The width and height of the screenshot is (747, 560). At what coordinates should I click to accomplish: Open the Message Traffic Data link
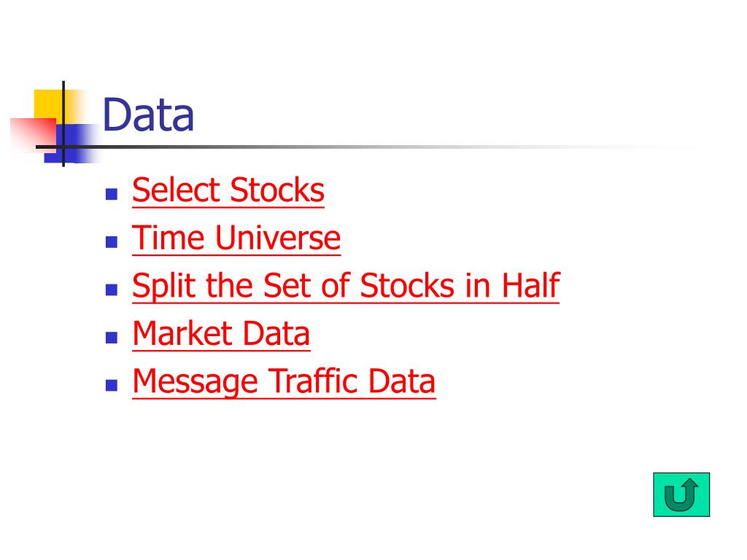(284, 381)
